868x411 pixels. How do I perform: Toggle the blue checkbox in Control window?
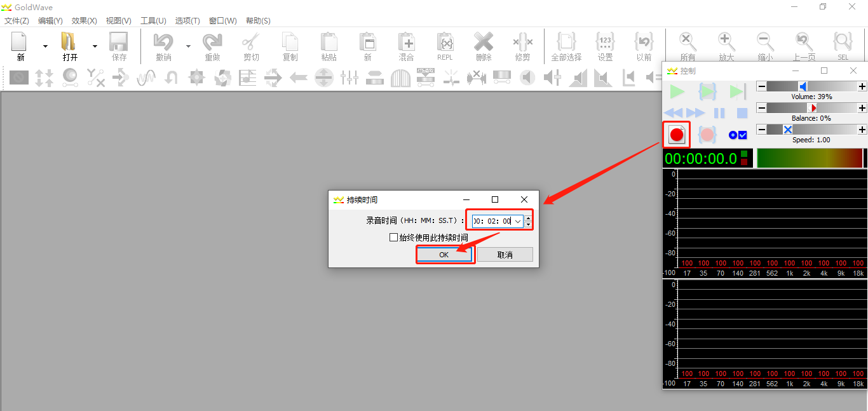tap(742, 135)
